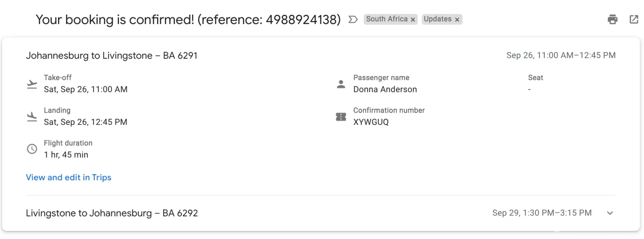Select confirmation number XYWGUQ text
The width and height of the screenshot is (644, 239).
click(x=371, y=122)
